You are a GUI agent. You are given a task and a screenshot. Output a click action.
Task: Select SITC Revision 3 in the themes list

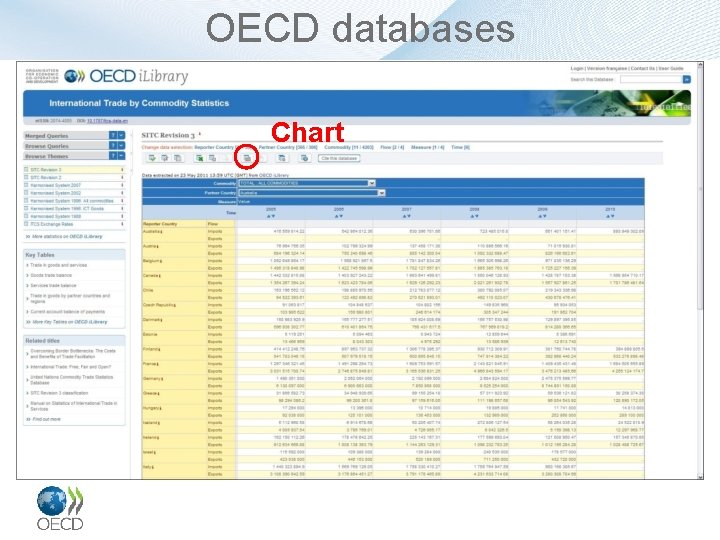46,170
